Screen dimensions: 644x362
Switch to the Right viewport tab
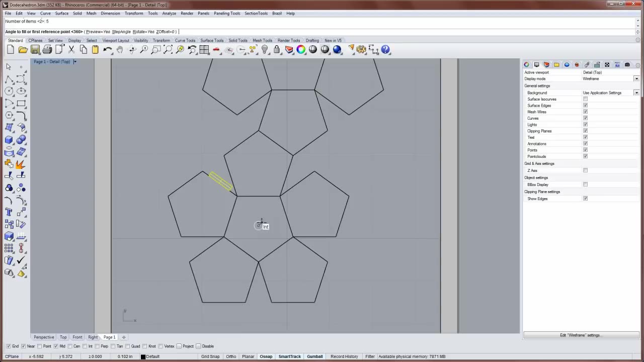93,337
